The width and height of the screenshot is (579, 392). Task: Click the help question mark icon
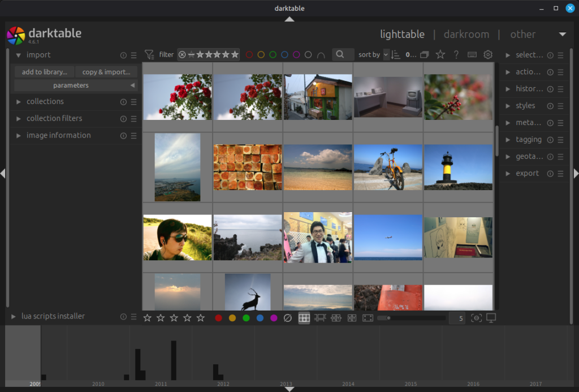click(x=456, y=55)
